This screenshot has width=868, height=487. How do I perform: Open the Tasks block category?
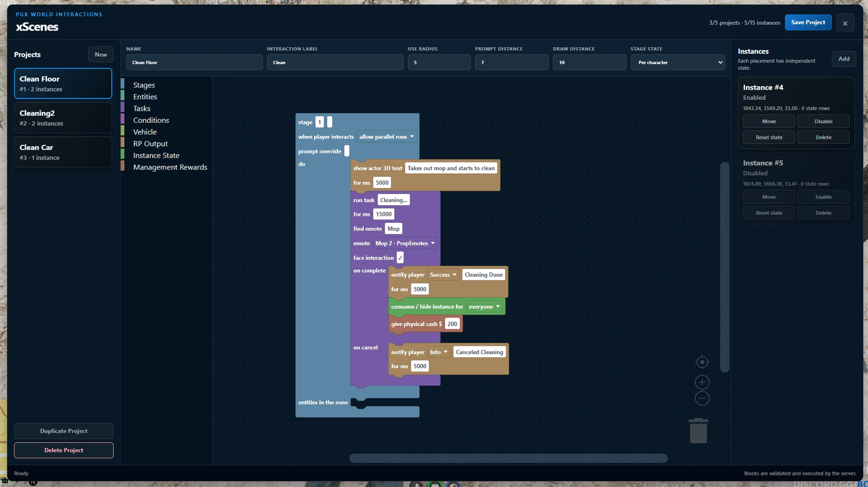(x=142, y=108)
